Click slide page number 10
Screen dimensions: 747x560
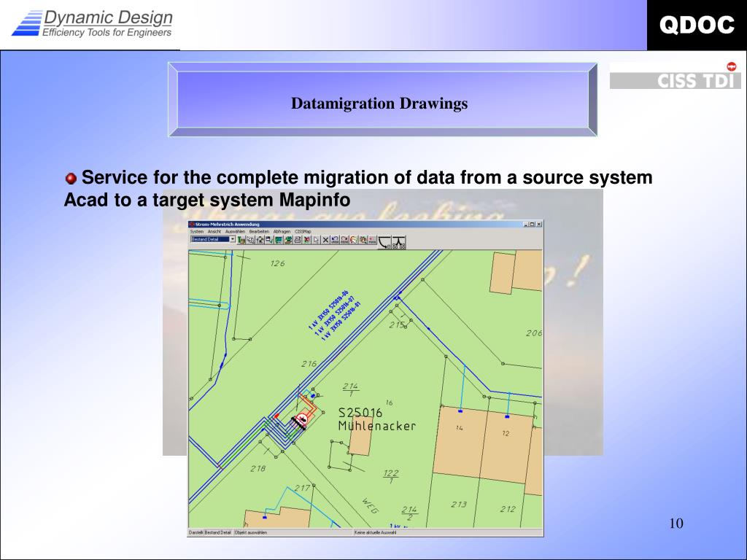[x=676, y=524]
